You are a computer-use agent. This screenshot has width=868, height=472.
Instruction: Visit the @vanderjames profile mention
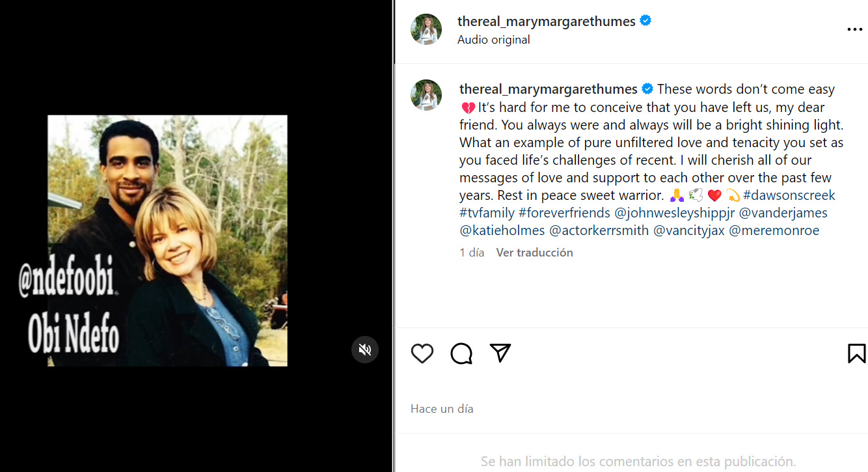coord(783,213)
